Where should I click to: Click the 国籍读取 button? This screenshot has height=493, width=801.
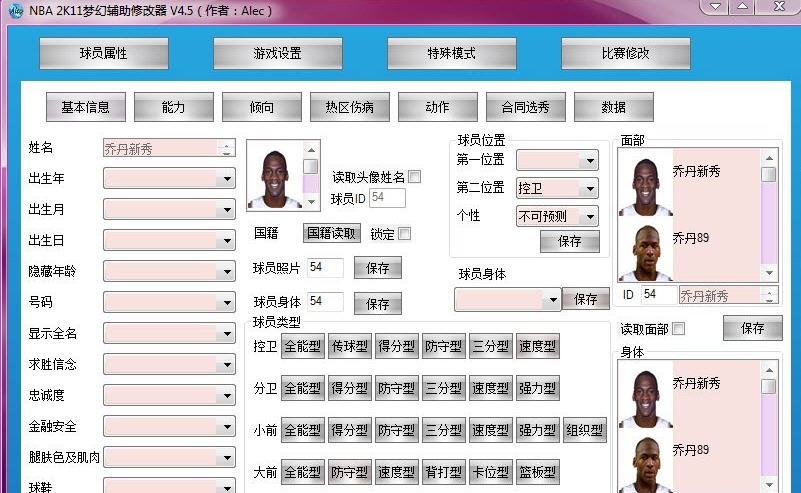click(332, 233)
